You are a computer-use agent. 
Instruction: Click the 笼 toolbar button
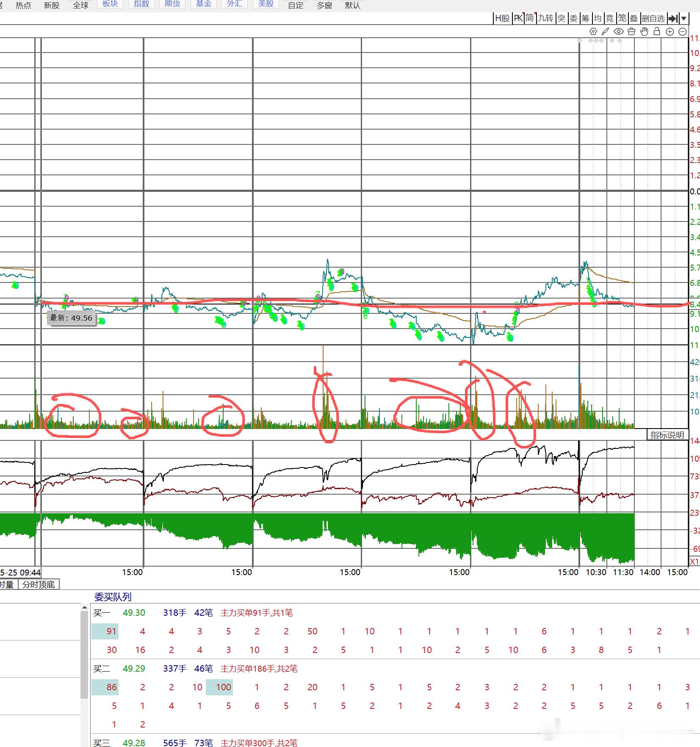point(622,18)
